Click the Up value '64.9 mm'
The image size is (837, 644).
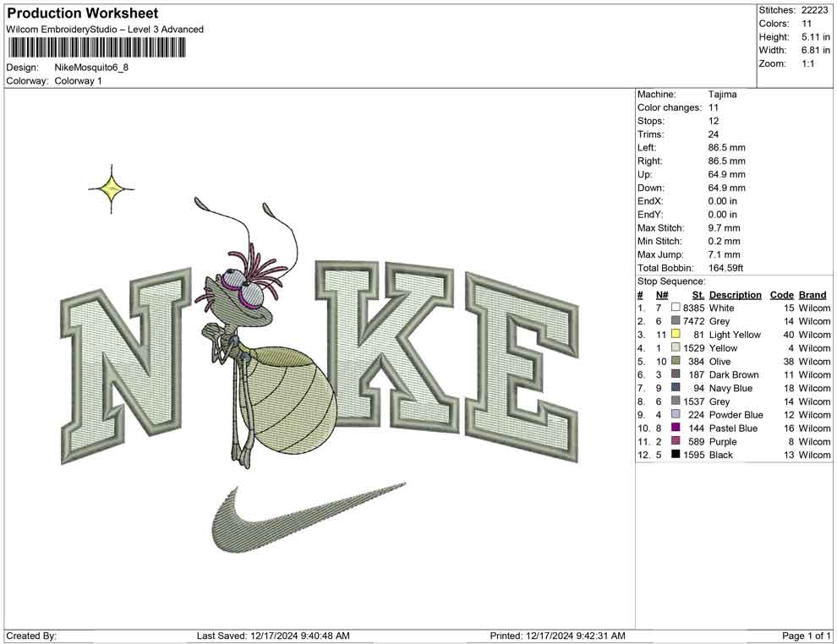(x=726, y=174)
